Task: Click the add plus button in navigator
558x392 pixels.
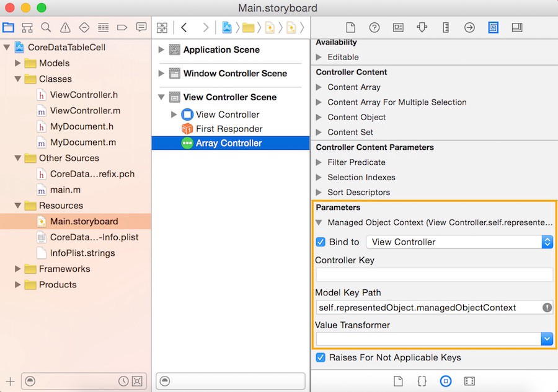Action: coord(11,381)
